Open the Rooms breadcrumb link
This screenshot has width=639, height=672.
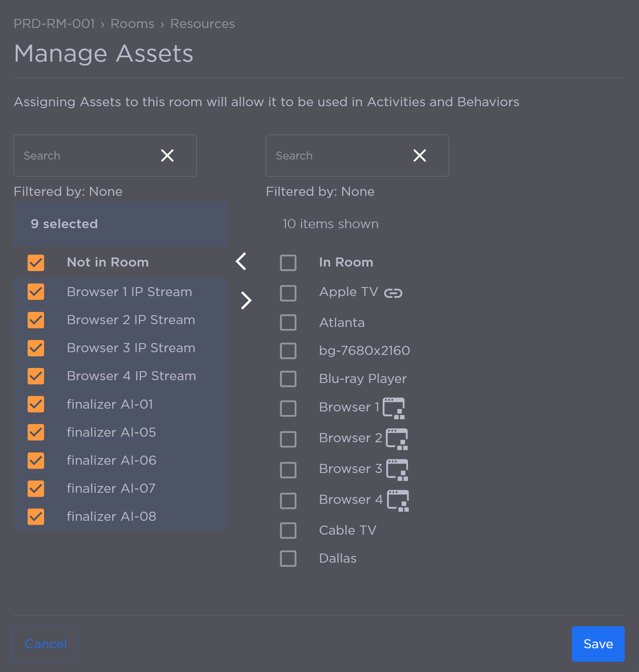point(132,24)
